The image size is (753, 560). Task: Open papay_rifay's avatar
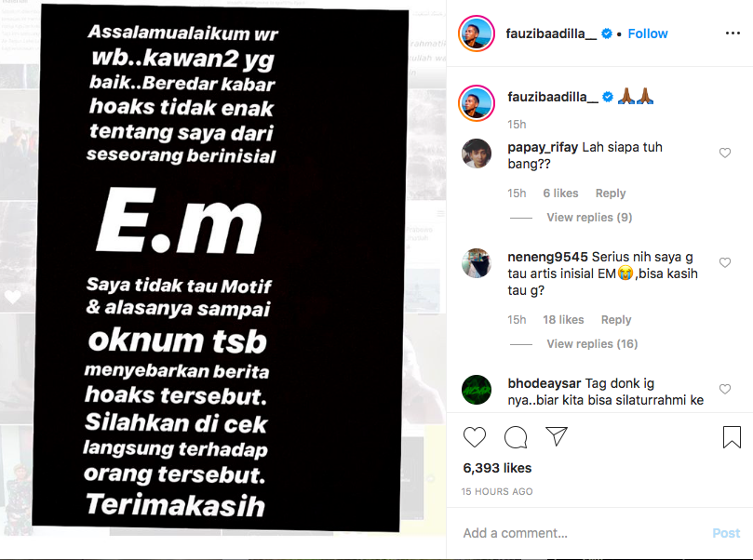(477, 153)
